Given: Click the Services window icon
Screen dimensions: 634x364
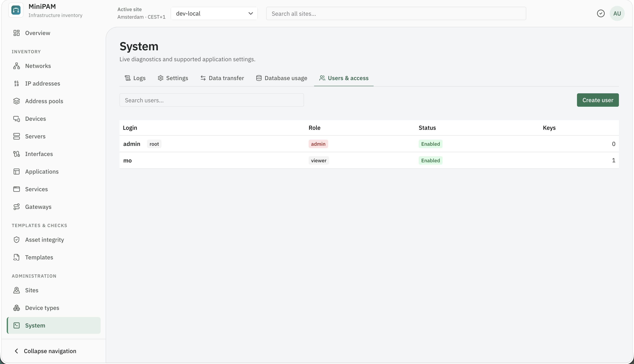Looking at the screenshot, I should pos(17,189).
